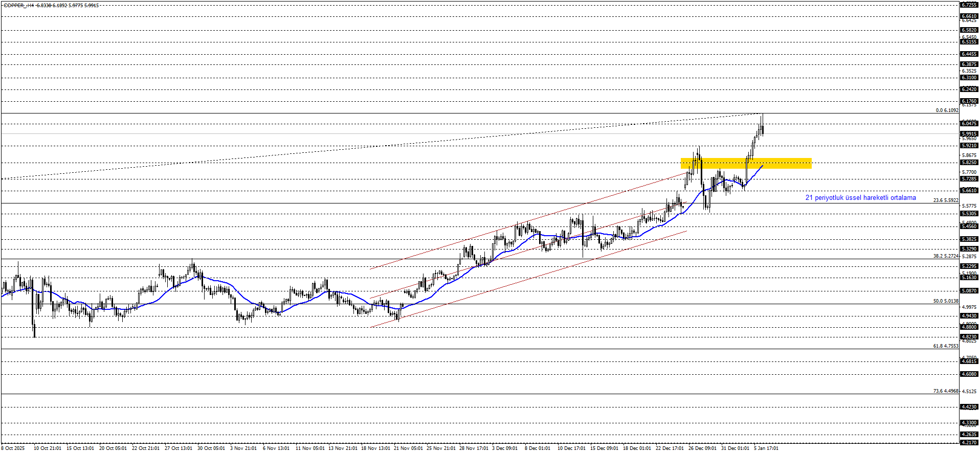Click the yellow highlighted resistance zone rectangle
The image size is (980, 454).
pyautogui.click(x=745, y=163)
